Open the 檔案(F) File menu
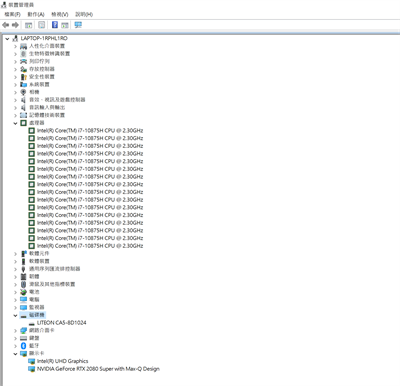 [x=12, y=14]
